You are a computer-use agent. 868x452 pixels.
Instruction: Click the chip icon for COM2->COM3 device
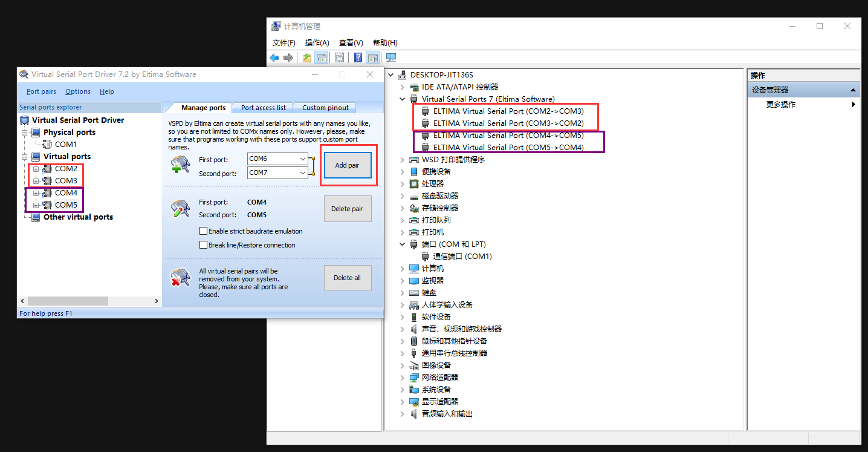[x=426, y=111]
